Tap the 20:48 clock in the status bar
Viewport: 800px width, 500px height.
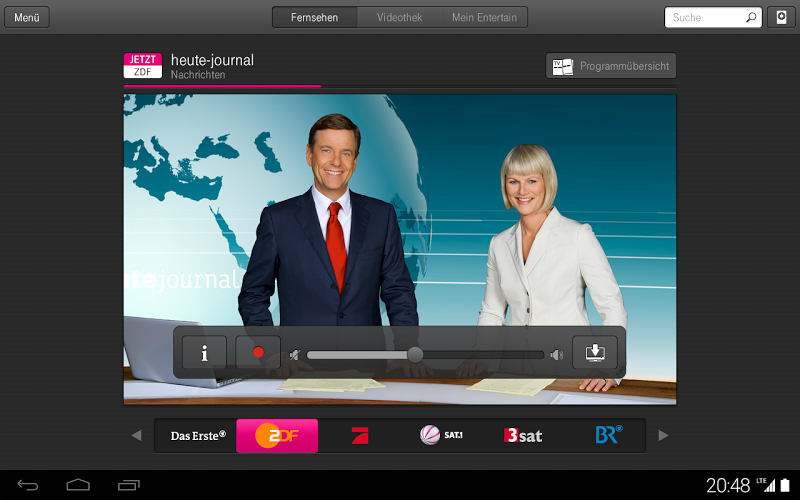coord(728,485)
